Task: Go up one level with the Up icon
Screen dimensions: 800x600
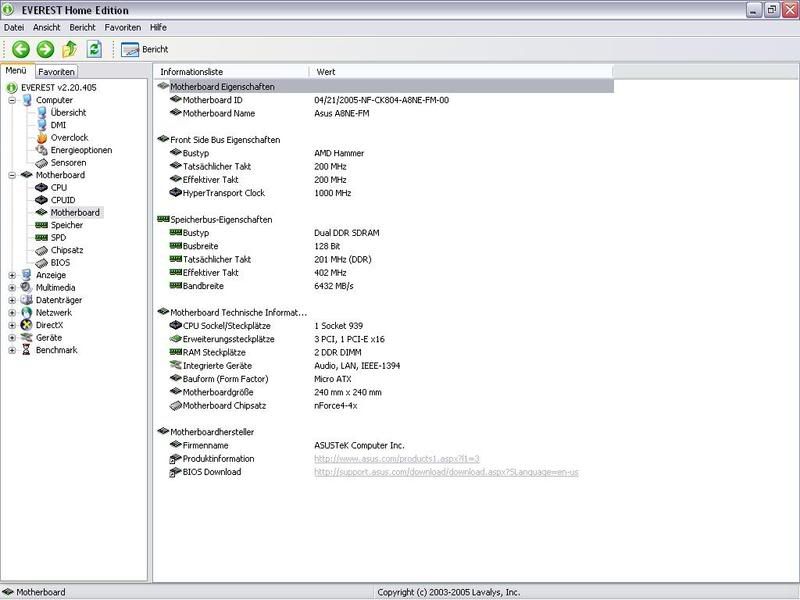Action: [70, 49]
